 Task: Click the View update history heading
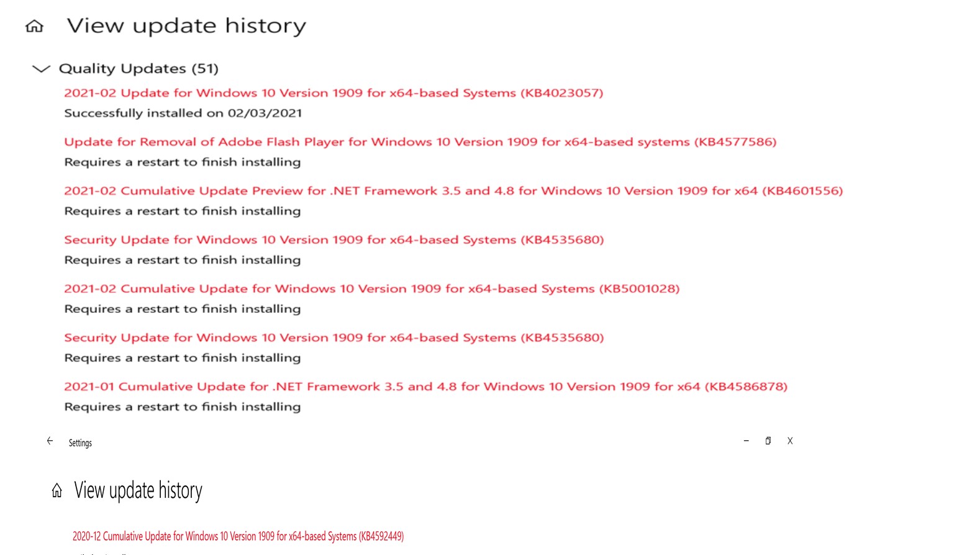[186, 26]
